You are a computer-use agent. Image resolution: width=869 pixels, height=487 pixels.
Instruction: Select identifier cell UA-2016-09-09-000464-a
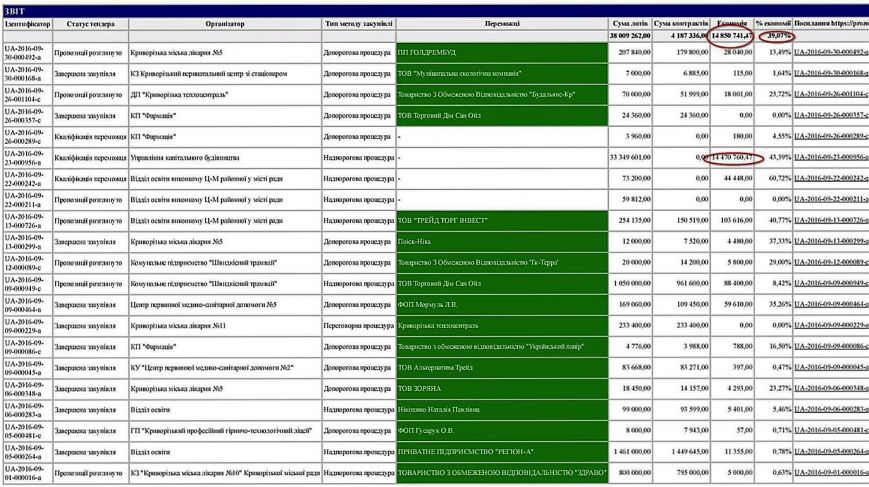tap(28, 305)
